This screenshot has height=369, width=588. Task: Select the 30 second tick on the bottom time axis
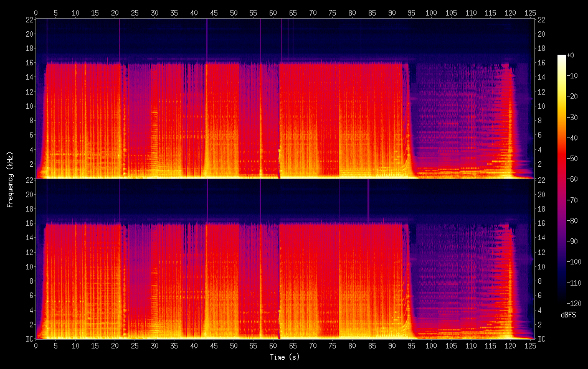154,345
